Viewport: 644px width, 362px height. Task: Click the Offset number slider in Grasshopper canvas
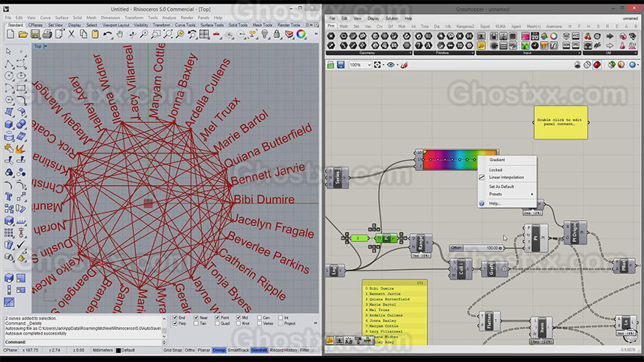tap(476, 248)
